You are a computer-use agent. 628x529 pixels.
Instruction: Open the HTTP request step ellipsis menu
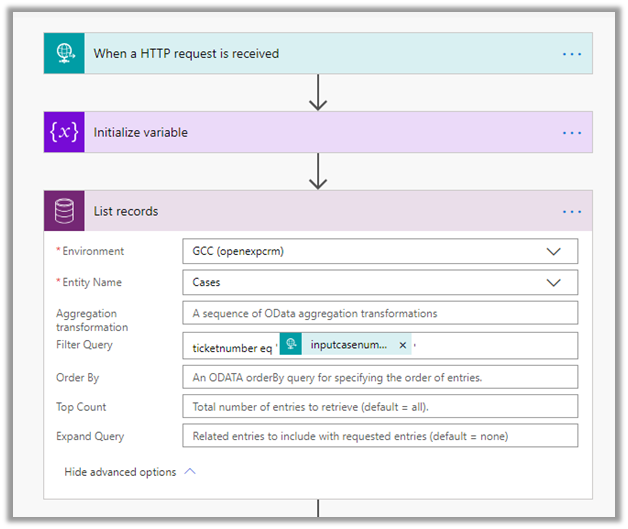571,53
